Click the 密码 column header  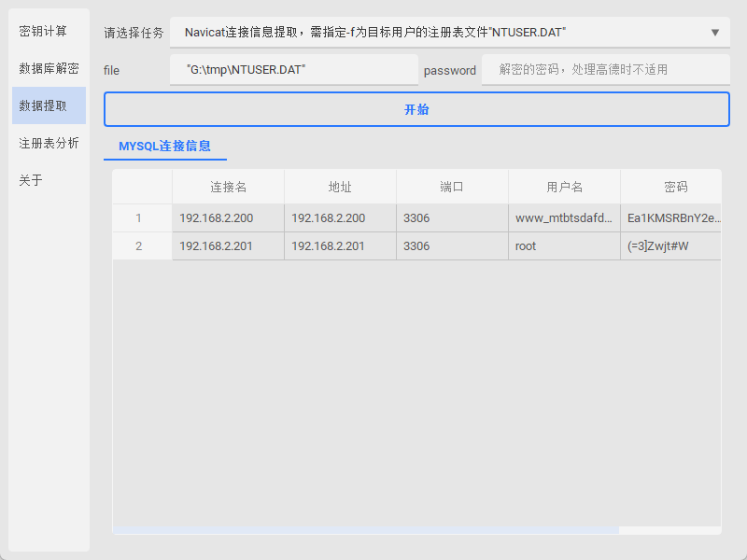pos(674,187)
